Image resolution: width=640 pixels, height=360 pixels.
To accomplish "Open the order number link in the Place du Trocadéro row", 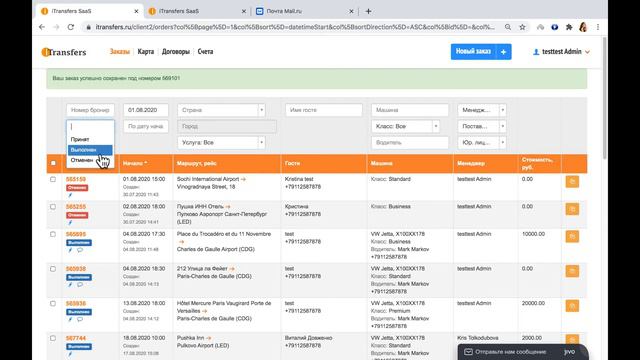I will coord(76,234).
